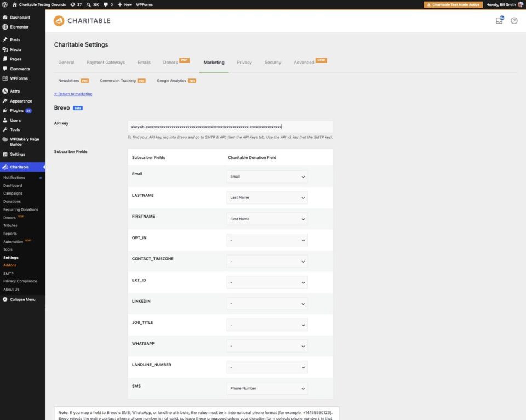Open SMTP in Charitable submenu
This screenshot has width=526, height=420.
tap(8, 273)
